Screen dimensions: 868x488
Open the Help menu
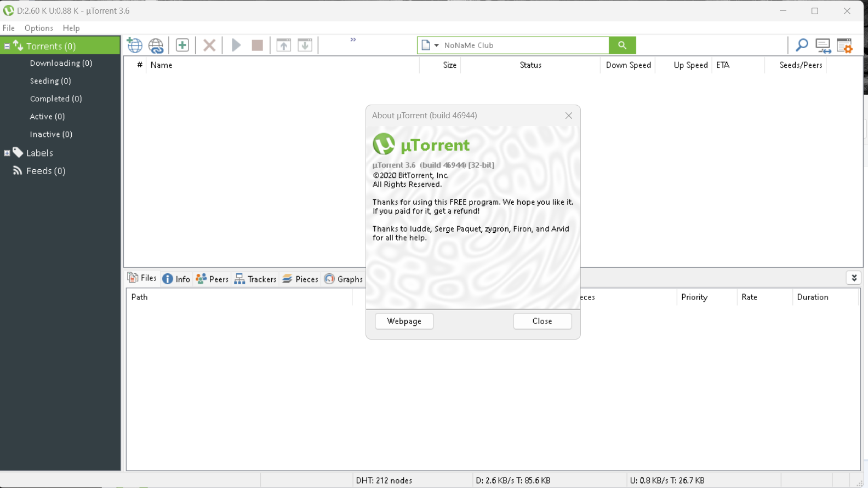click(x=71, y=28)
